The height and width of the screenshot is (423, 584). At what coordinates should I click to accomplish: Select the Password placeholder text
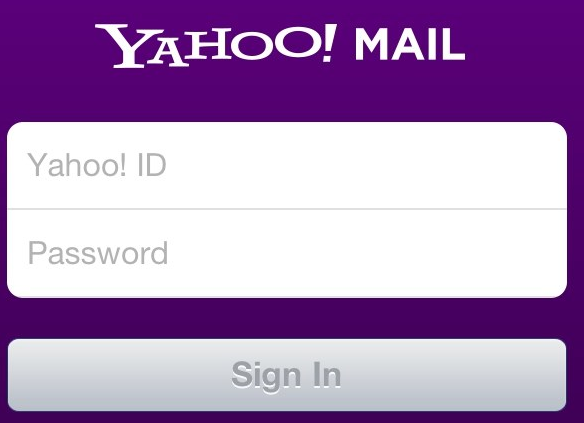(x=98, y=253)
